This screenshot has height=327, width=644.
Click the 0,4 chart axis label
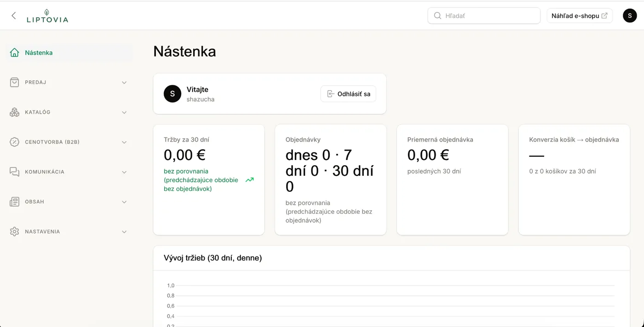(171, 316)
